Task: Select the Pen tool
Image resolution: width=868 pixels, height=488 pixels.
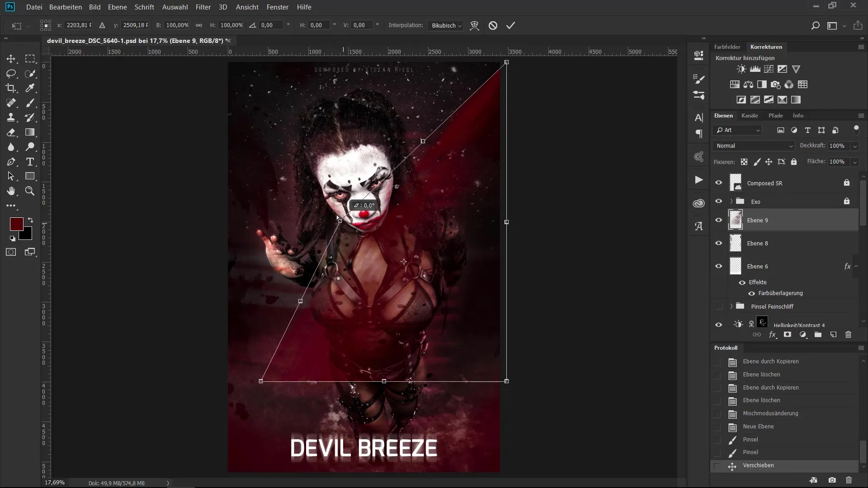Action: pyautogui.click(x=11, y=162)
